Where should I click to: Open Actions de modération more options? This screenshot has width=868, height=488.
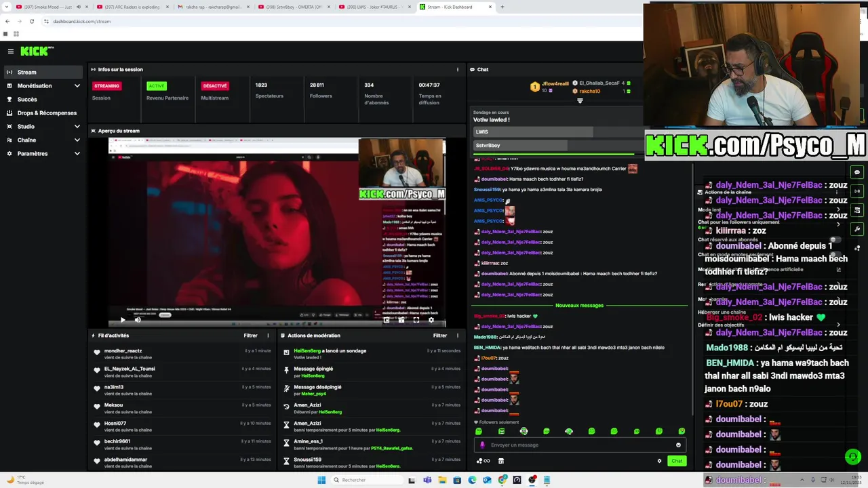point(458,335)
